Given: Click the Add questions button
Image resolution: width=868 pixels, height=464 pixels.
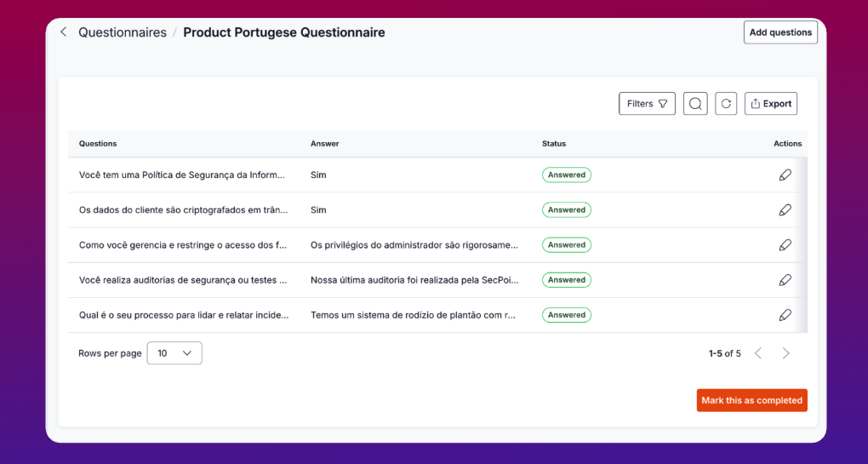Looking at the screenshot, I should click(x=780, y=32).
